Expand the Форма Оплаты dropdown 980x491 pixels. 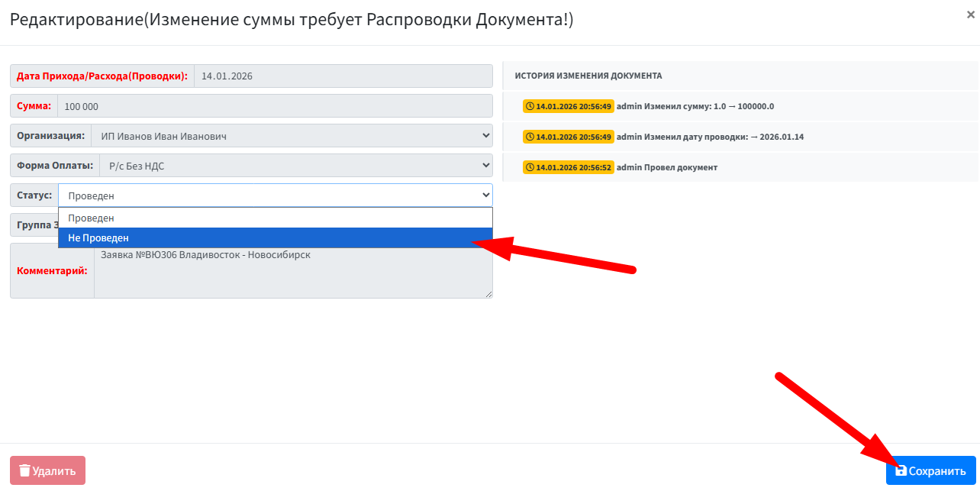coord(295,166)
